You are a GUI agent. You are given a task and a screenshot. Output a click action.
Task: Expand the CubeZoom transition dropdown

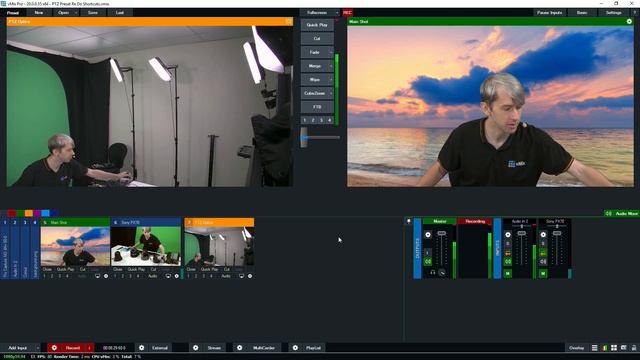(x=331, y=93)
